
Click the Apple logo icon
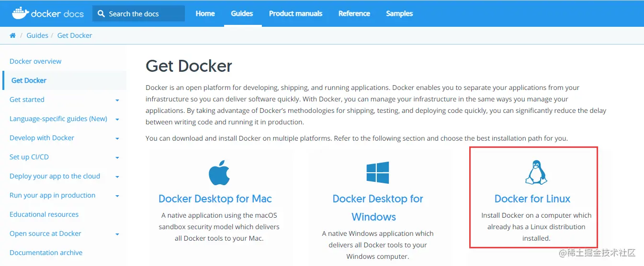click(x=219, y=173)
